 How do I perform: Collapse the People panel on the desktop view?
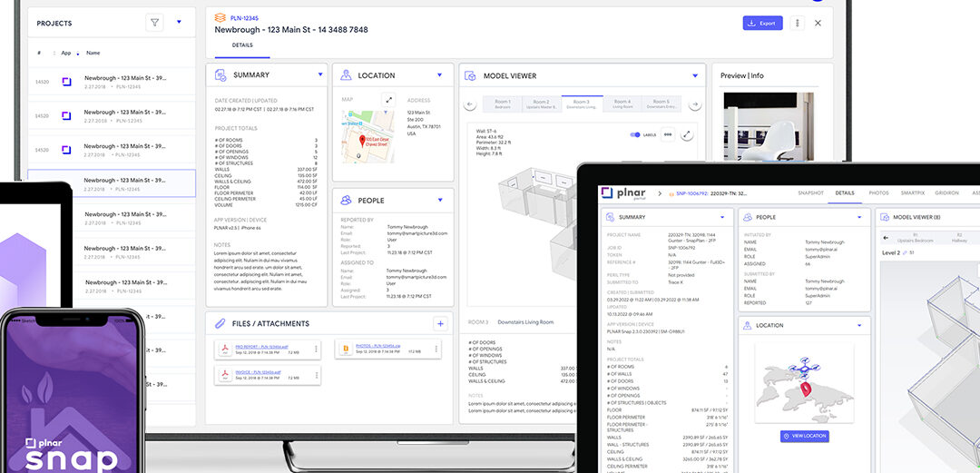click(x=440, y=200)
